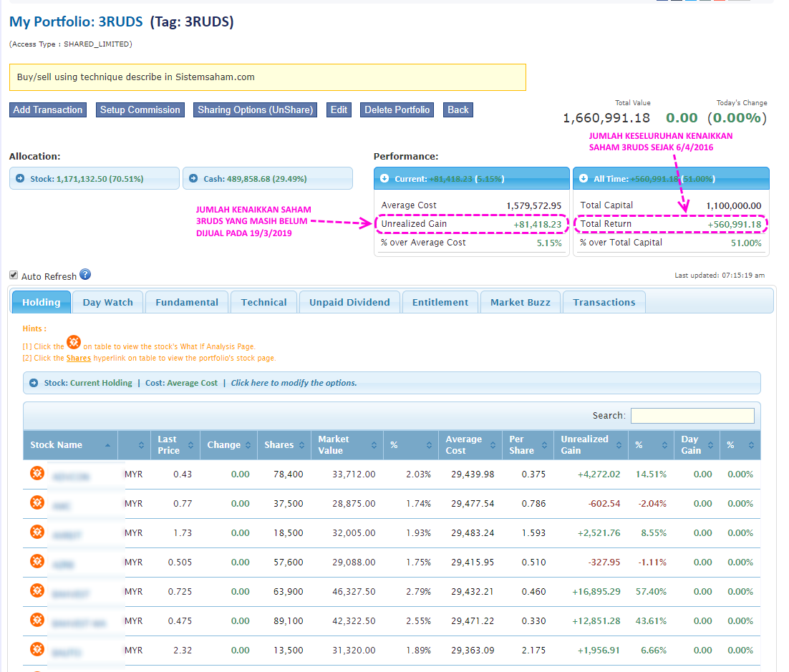Open What If analysis for 13,500 shares row

[37, 649]
